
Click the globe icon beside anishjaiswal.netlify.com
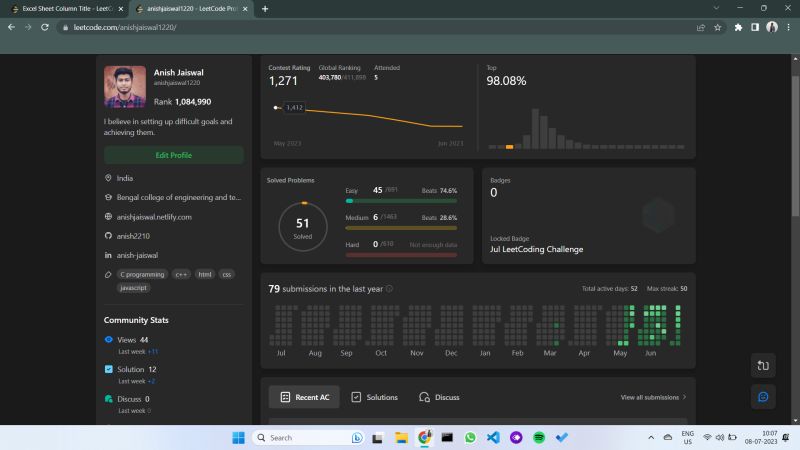pos(108,216)
